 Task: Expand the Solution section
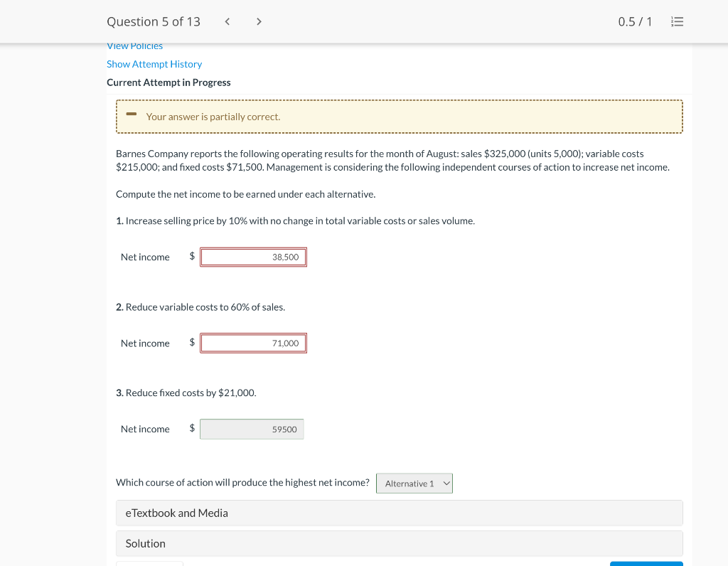399,544
